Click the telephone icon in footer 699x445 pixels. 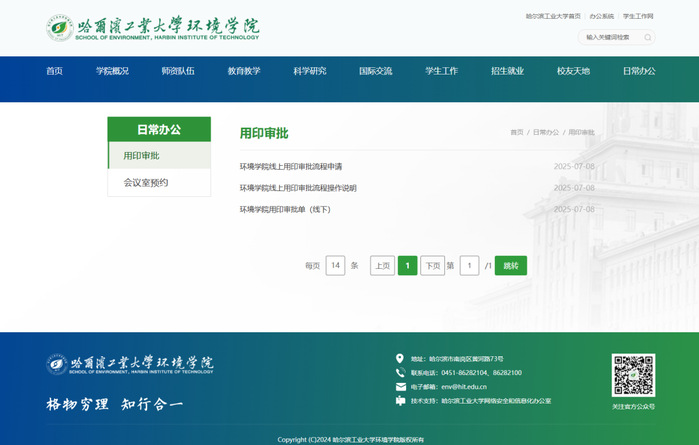coord(401,372)
